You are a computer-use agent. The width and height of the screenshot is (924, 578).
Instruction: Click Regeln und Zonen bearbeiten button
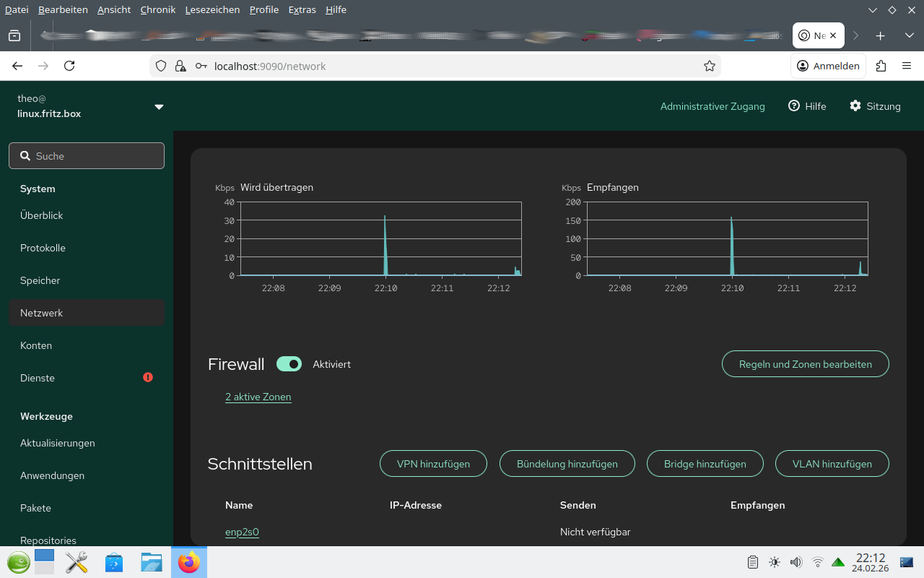pos(805,364)
